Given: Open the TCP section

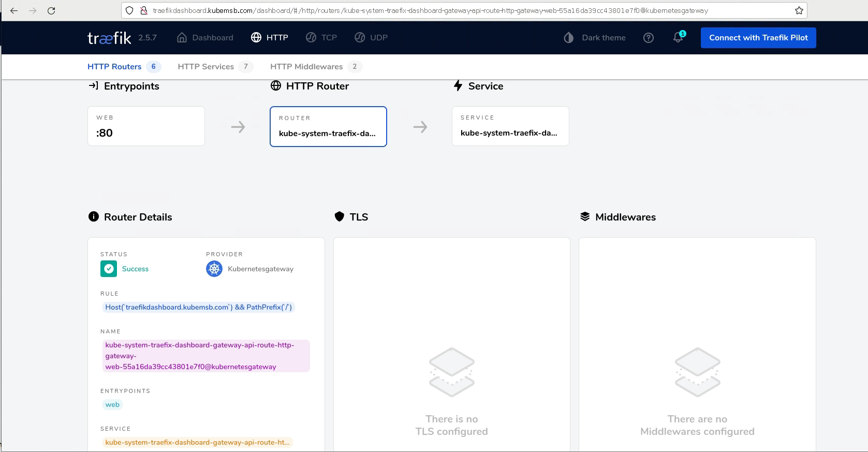Looking at the screenshot, I should pos(321,38).
